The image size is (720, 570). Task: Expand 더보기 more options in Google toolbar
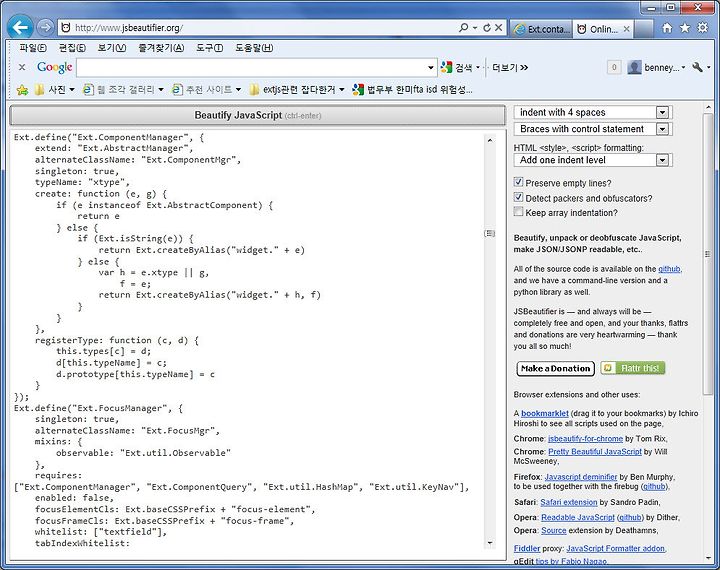[510, 68]
